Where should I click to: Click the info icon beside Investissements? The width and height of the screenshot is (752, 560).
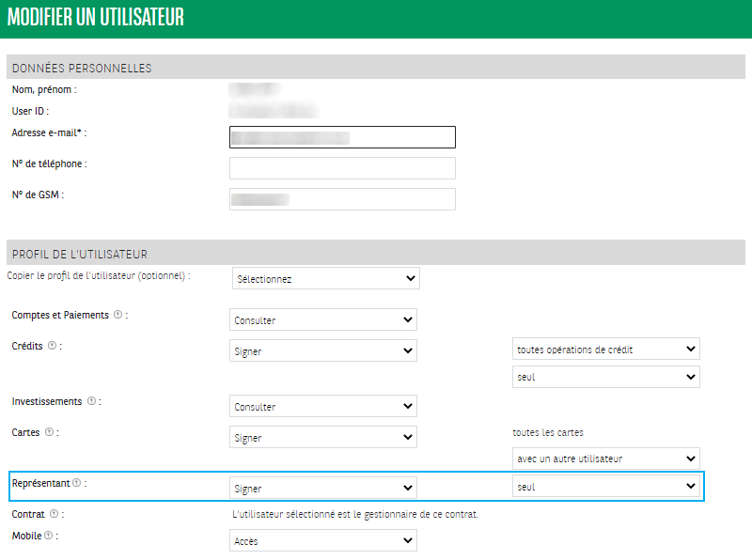coord(92,401)
